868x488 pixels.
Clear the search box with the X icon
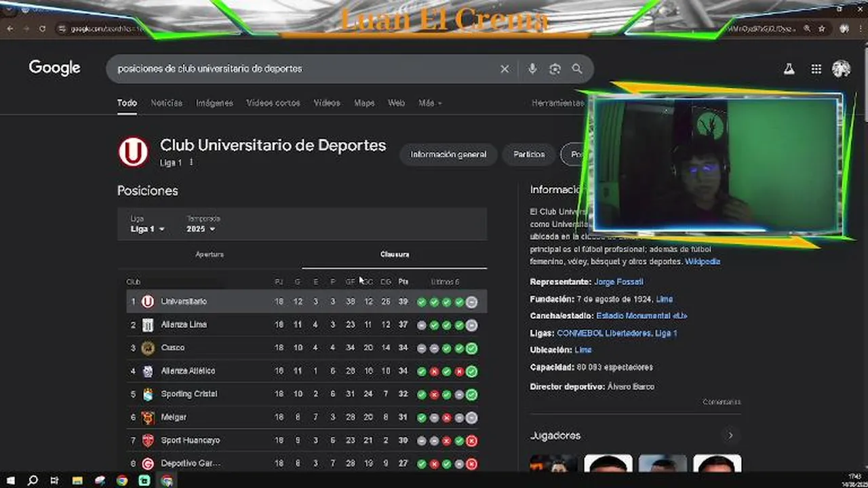505,68
